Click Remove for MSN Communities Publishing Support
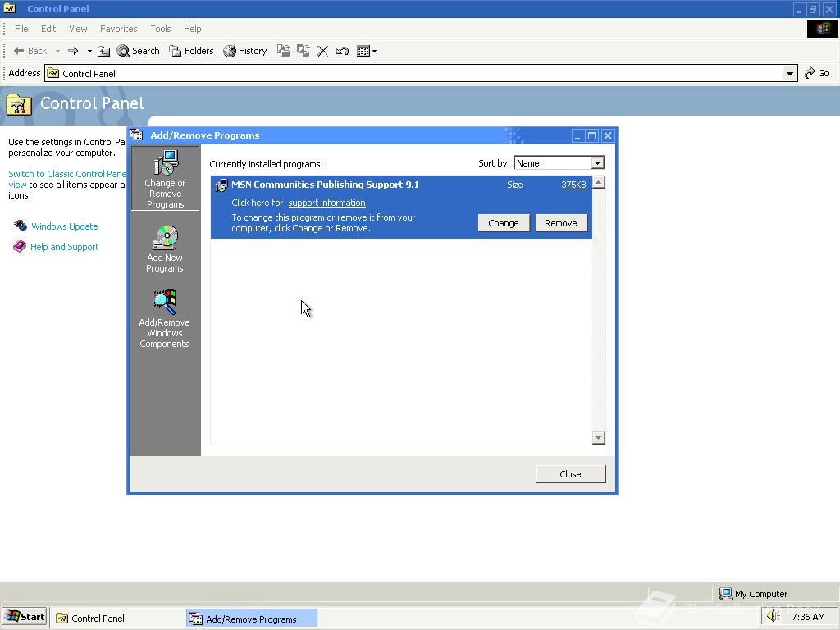 tap(561, 223)
